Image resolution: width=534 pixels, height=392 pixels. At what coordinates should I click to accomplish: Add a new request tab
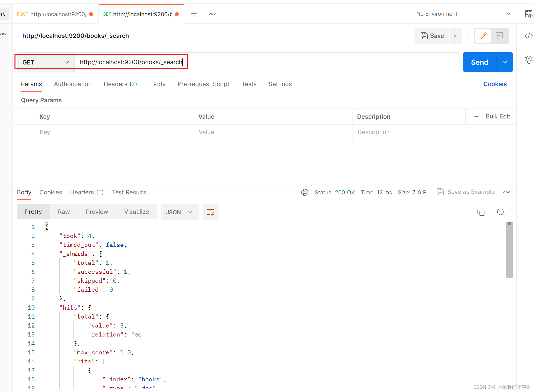(194, 14)
